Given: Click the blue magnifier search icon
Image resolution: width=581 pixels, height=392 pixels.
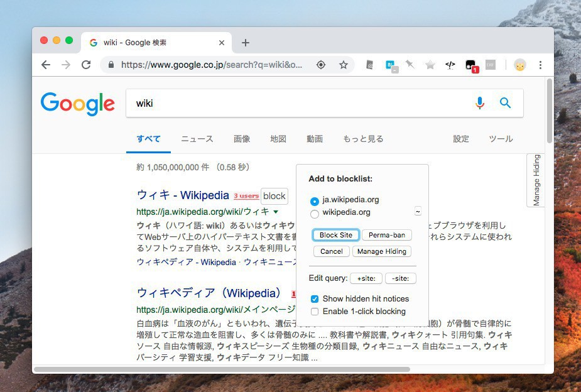Looking at the screenshot, I should 505,102.
